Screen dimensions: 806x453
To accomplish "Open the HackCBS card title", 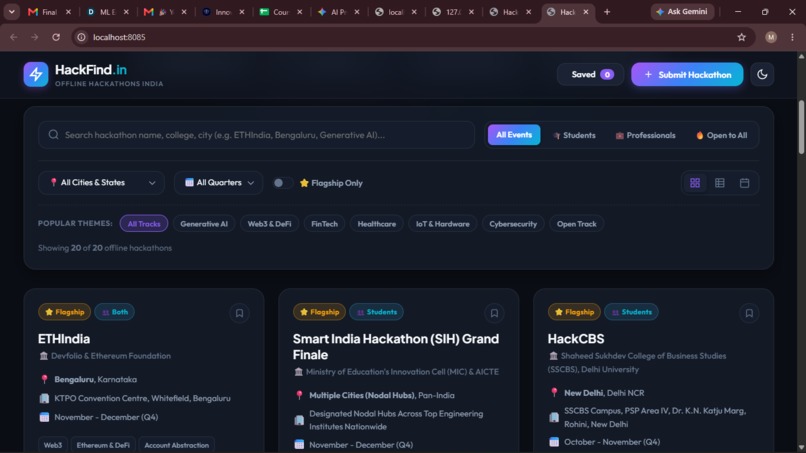I will 576,339.
